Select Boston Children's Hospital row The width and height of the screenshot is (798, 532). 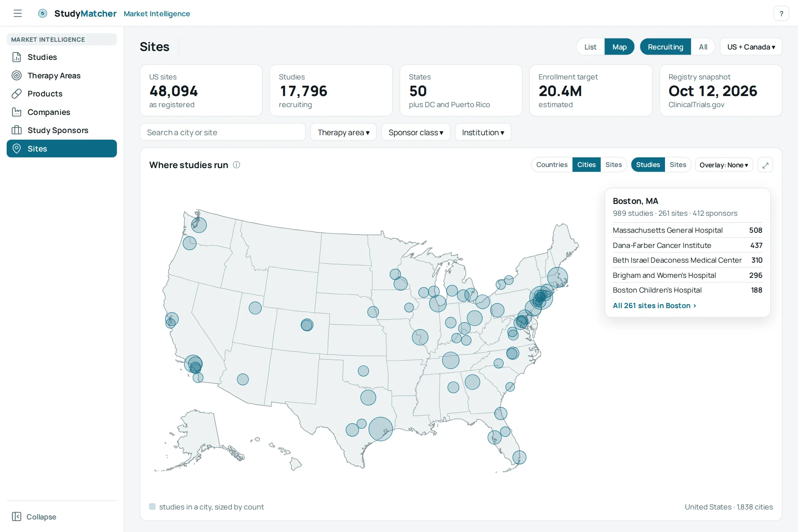pos(687,290)
